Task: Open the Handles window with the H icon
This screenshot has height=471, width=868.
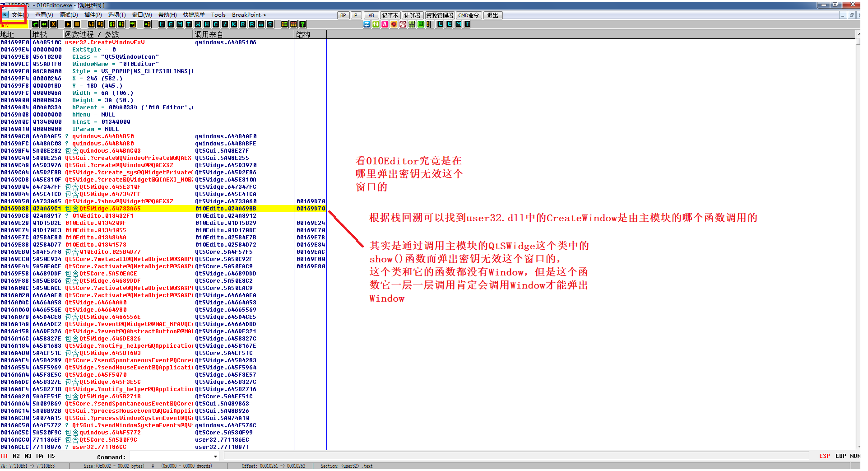Action: click(207, 24)
